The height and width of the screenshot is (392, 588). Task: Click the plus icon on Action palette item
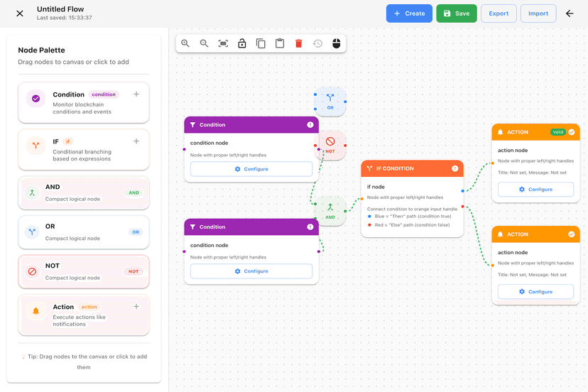pyautogui.click(x=136, y=307)
